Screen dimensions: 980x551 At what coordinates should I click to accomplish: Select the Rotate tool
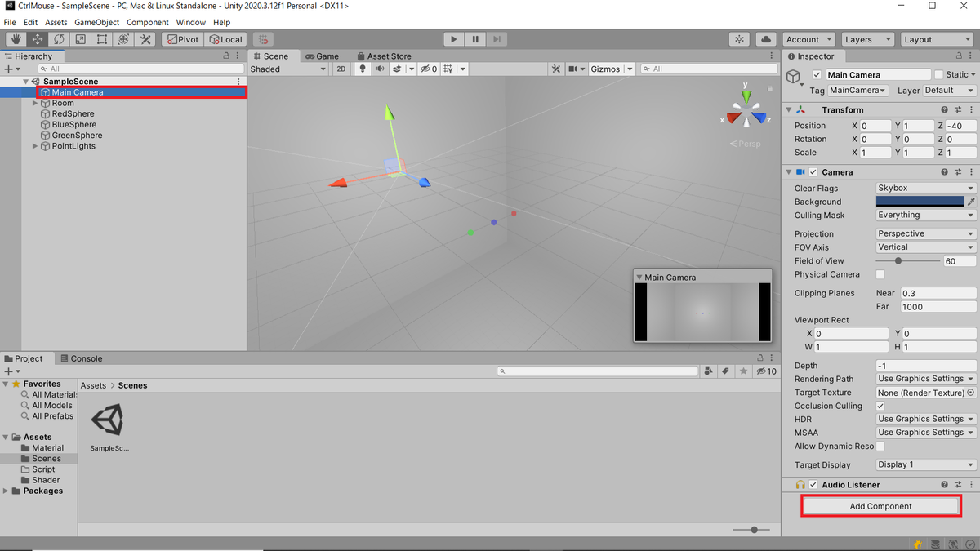(59, 39)
